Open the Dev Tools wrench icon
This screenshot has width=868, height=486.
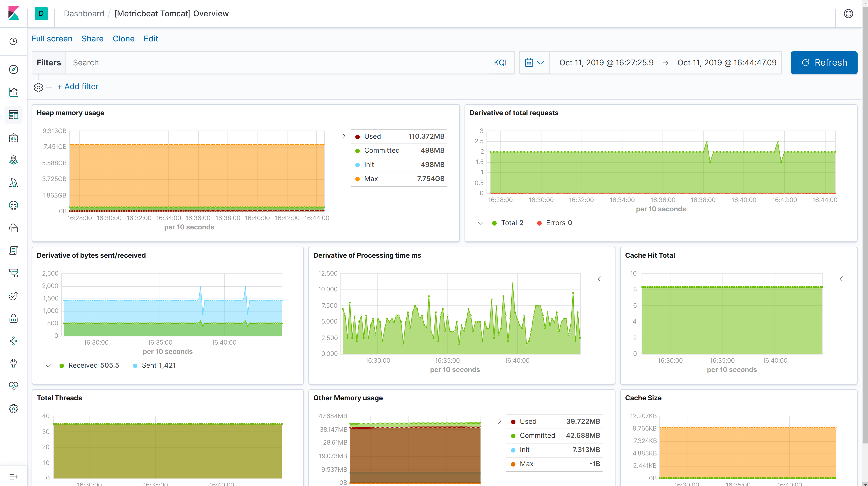pyautogui.click(x=14, y=363)
